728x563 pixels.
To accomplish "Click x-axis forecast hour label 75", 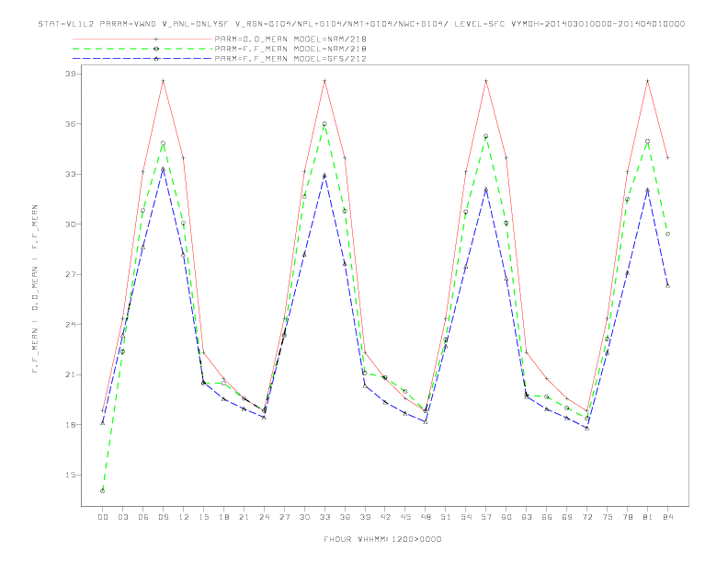I will click(608, 517).
